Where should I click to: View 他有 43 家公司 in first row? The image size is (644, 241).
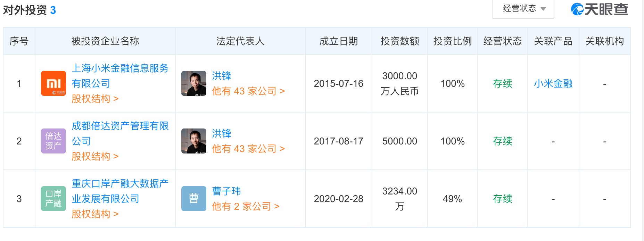248,91
